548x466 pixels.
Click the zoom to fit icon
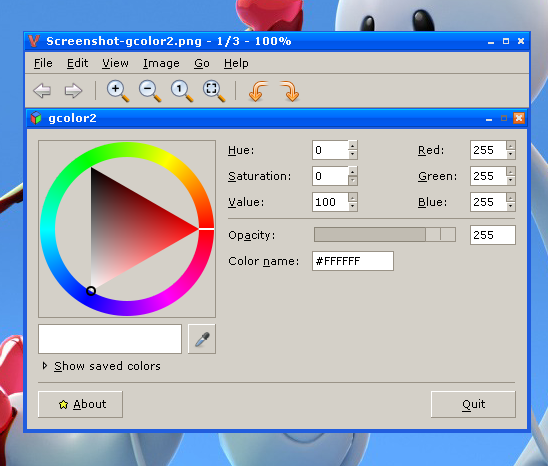214,91
